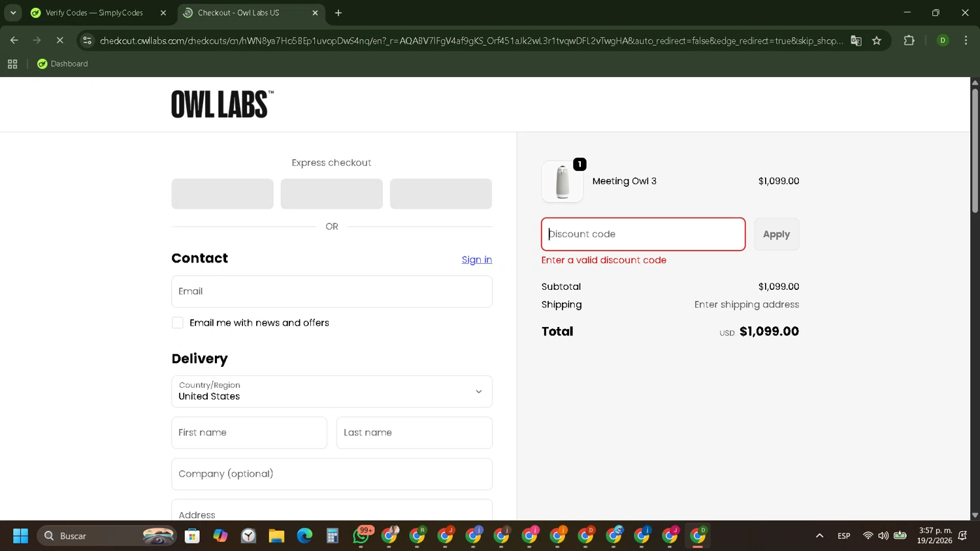Image resolution: width=980 pixels, height=551 pixels.
Task: Open the tab search dropdown arrow
Action: 13,13
